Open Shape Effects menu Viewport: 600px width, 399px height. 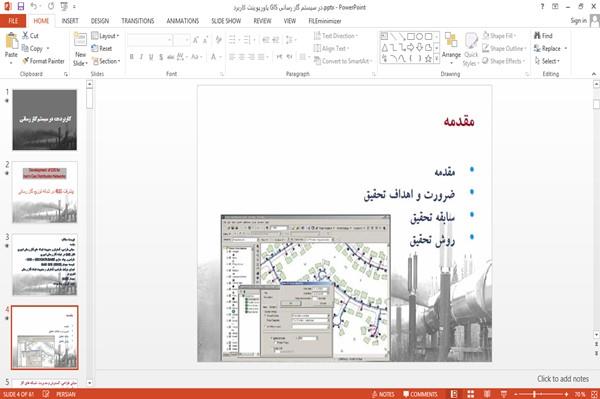tap(504, 61)
